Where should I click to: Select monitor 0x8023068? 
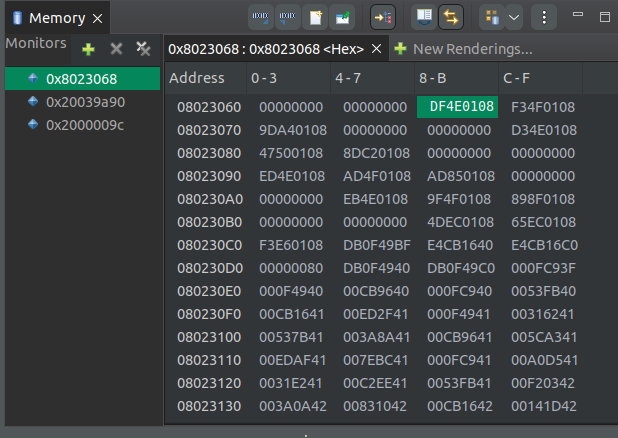click(82, 79)
